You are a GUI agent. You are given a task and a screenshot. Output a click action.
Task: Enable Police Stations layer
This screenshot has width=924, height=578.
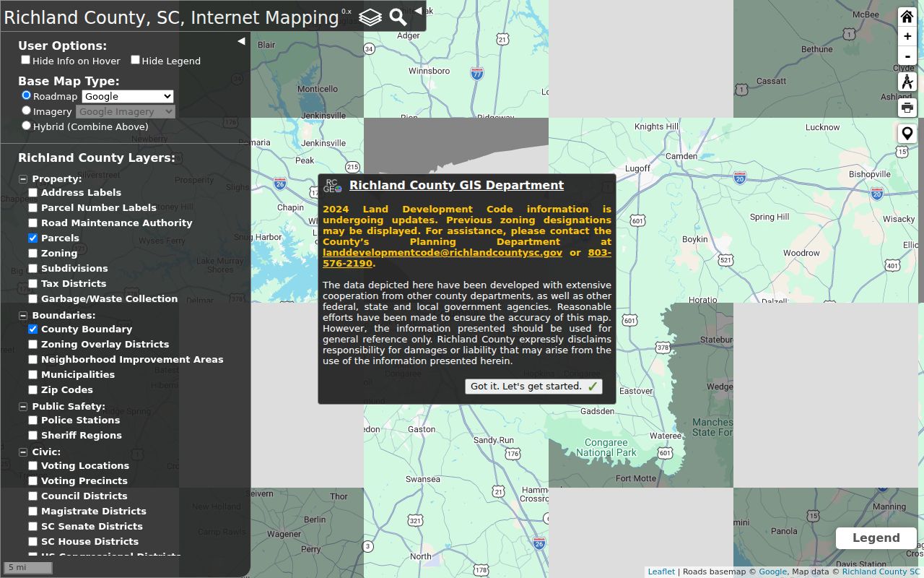[x=32, y=420]
